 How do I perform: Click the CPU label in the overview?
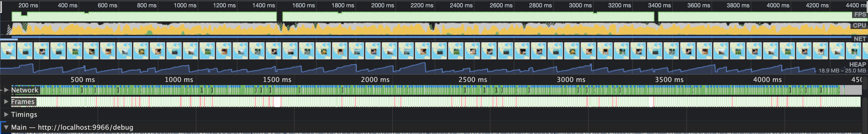[x=859, y=25]
